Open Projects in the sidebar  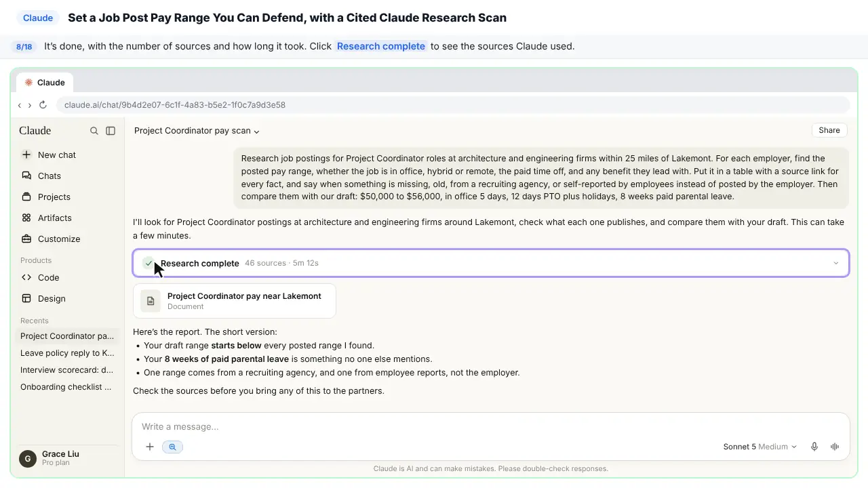(x=68, y=197)
